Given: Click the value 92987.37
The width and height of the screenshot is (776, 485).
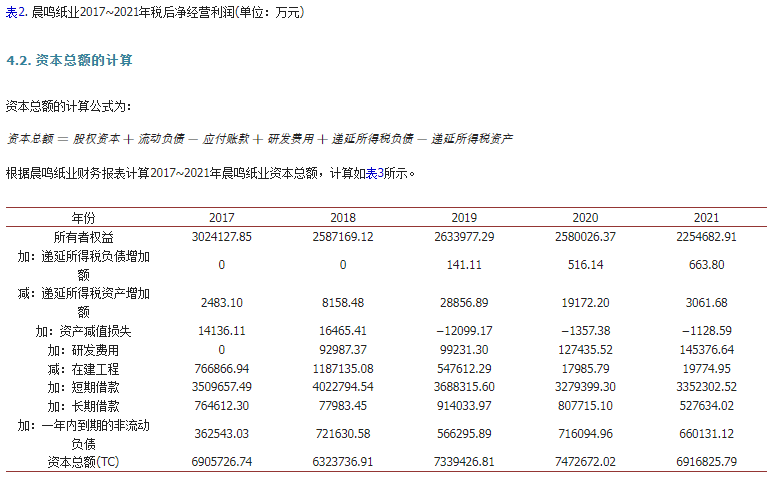Looking at the screenshot, I should 343,350.
